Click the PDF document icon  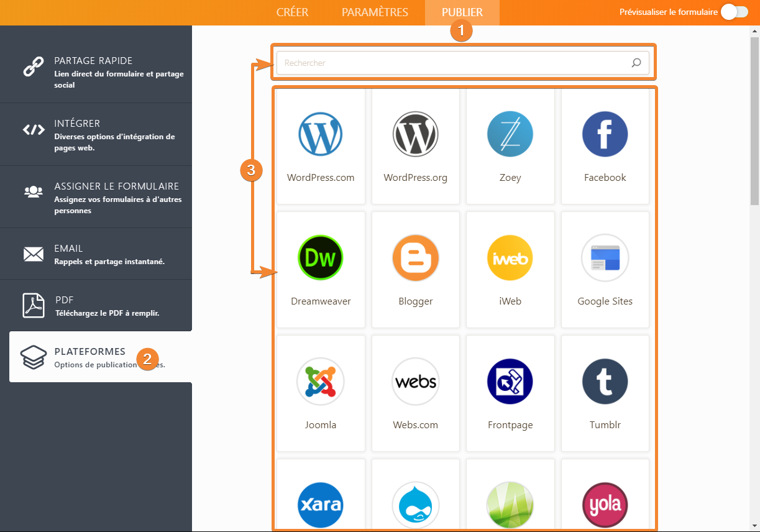pos(34,305)
